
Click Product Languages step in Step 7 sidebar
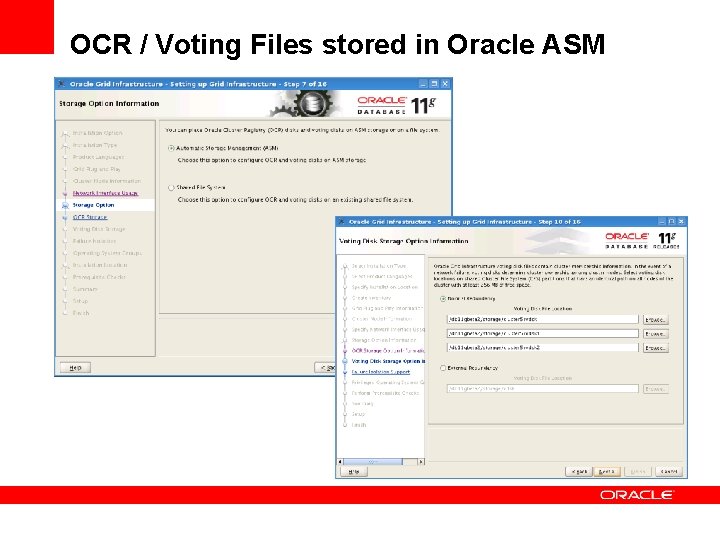coord(98,157)
